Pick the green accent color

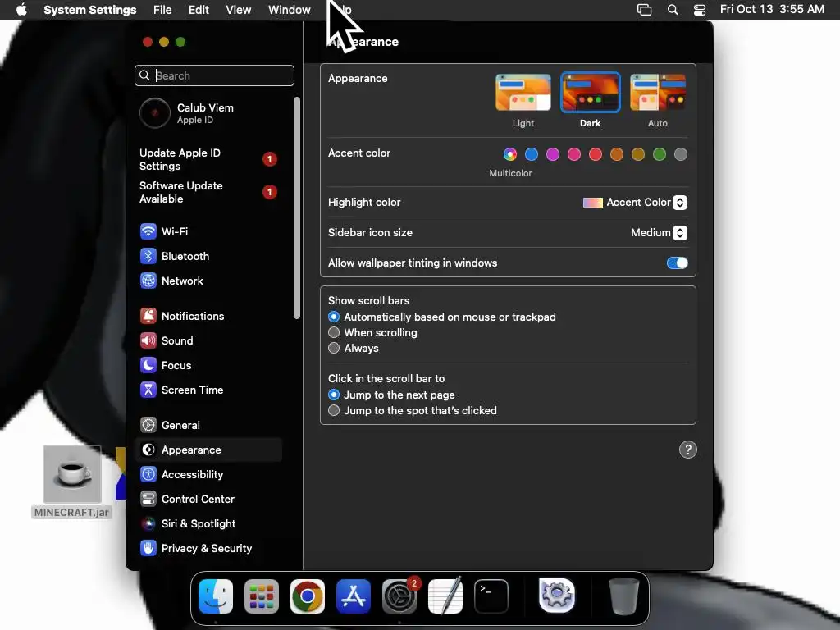coord(660,154)
